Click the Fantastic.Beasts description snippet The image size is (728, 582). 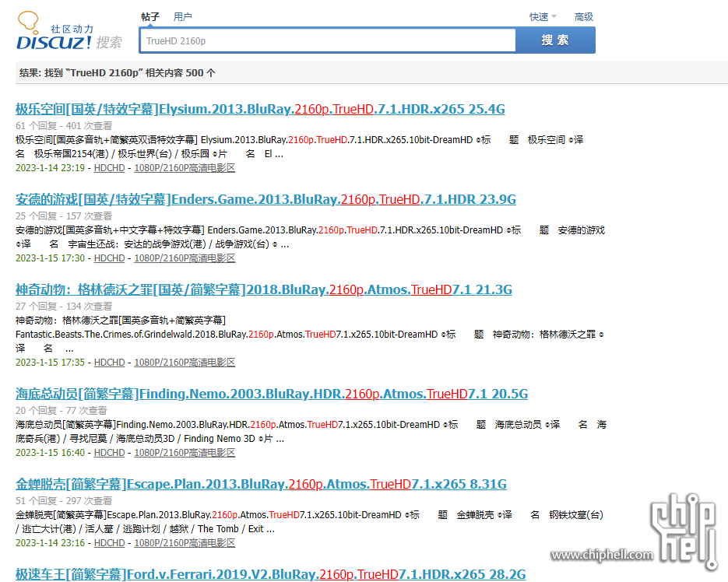(x=310, y=334)
